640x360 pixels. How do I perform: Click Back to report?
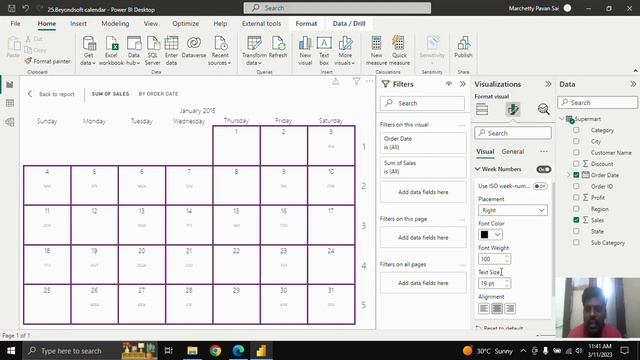51,94
